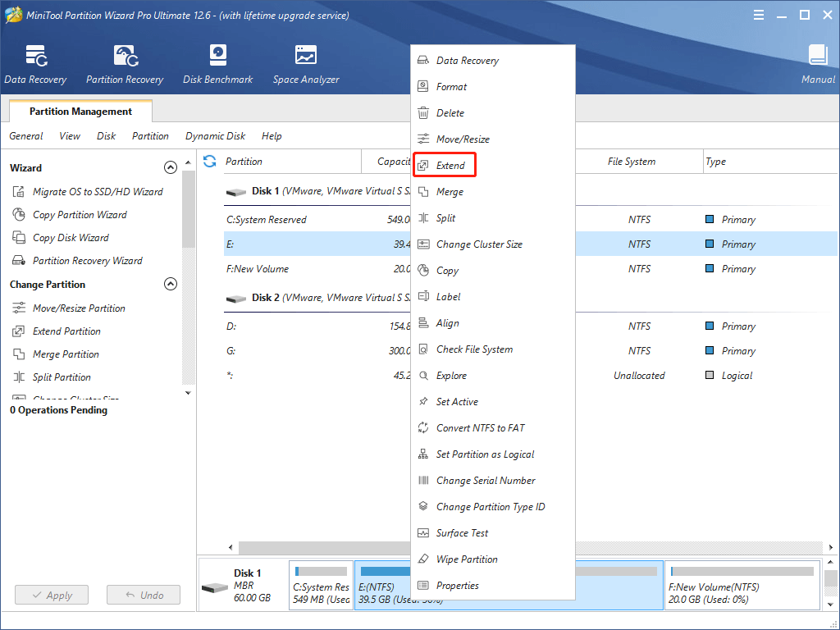
Task: Switch to the Partition Management tab
Action: [x=81, y=111]
